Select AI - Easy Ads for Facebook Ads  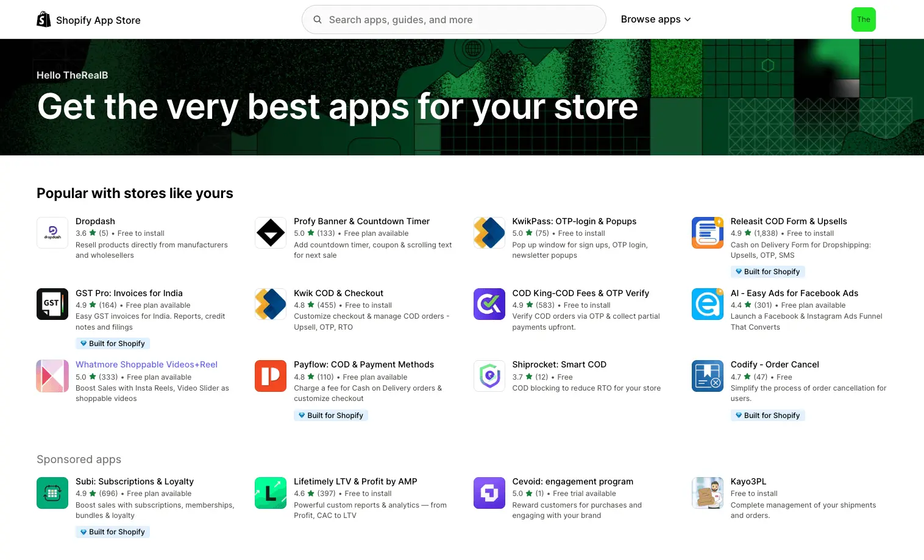pos(794,293)
